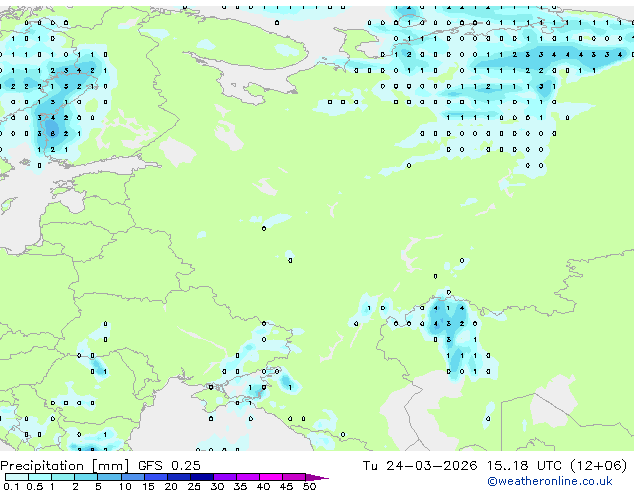The height and width of the screenshot is (490, 634).
Task: Select the 0.5–1 mm legend color box
Action: [40, 477]
